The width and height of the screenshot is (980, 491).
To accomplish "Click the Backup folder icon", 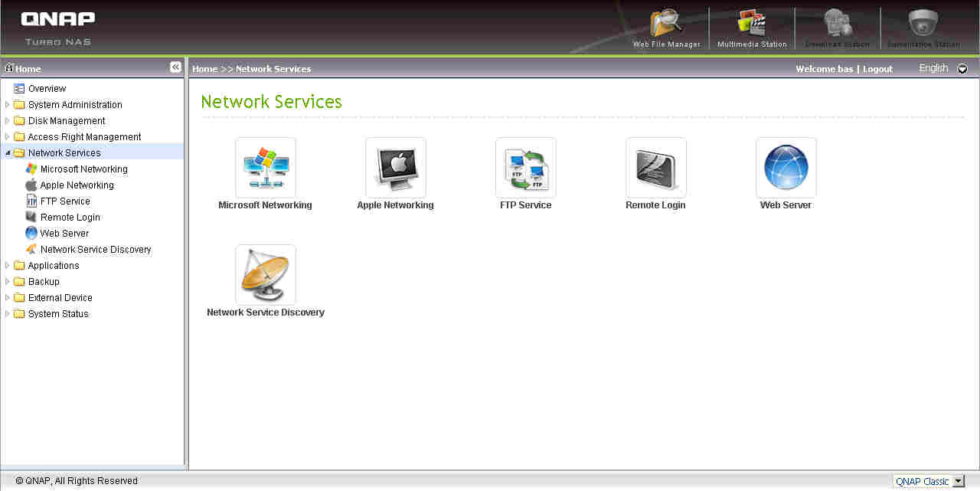I will pos(19,281).
